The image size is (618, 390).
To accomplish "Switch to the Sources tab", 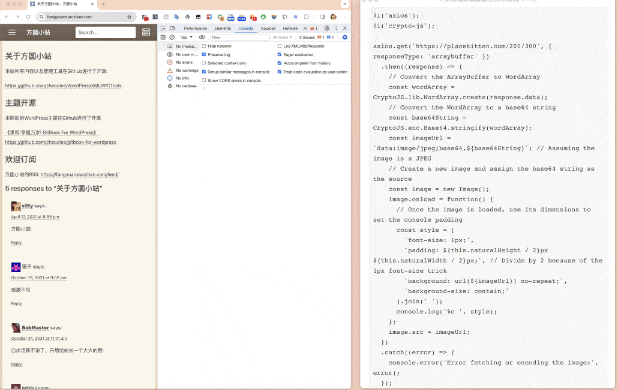I will [268, 28].
